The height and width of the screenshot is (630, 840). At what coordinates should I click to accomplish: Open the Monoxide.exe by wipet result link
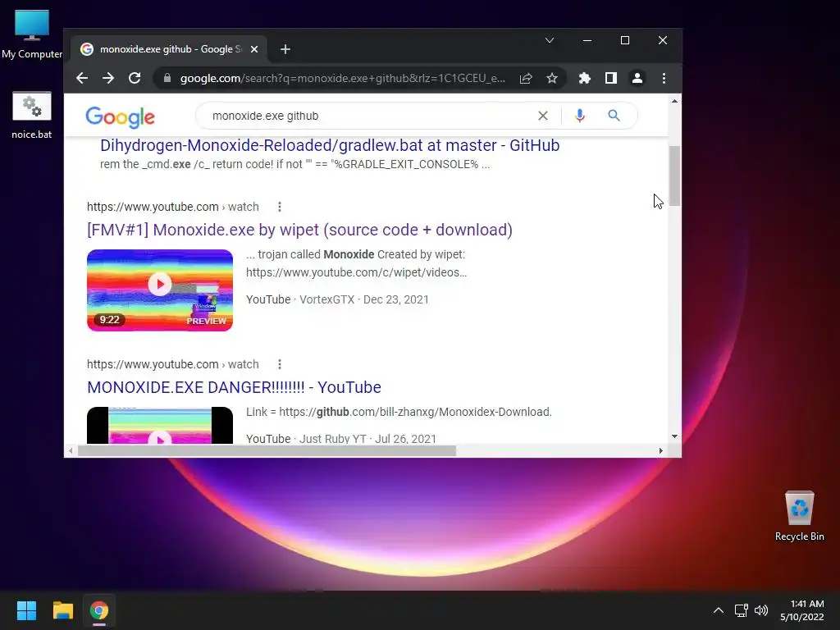299,230
